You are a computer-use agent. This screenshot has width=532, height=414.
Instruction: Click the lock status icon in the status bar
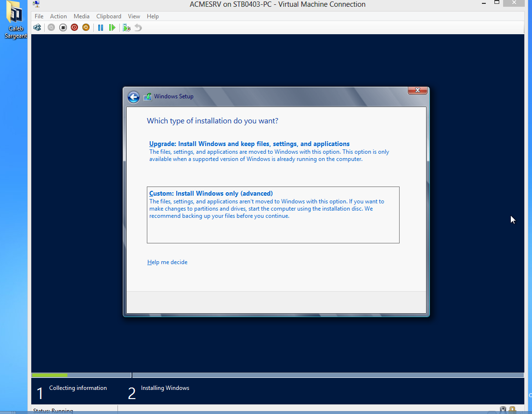512,410
